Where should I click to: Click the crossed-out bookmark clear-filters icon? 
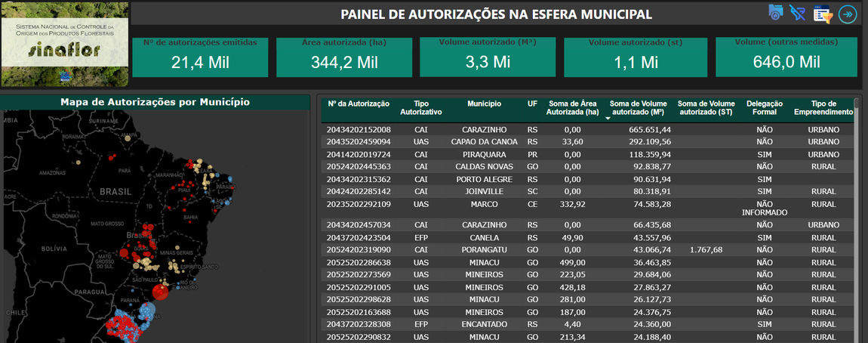[797, 12]
